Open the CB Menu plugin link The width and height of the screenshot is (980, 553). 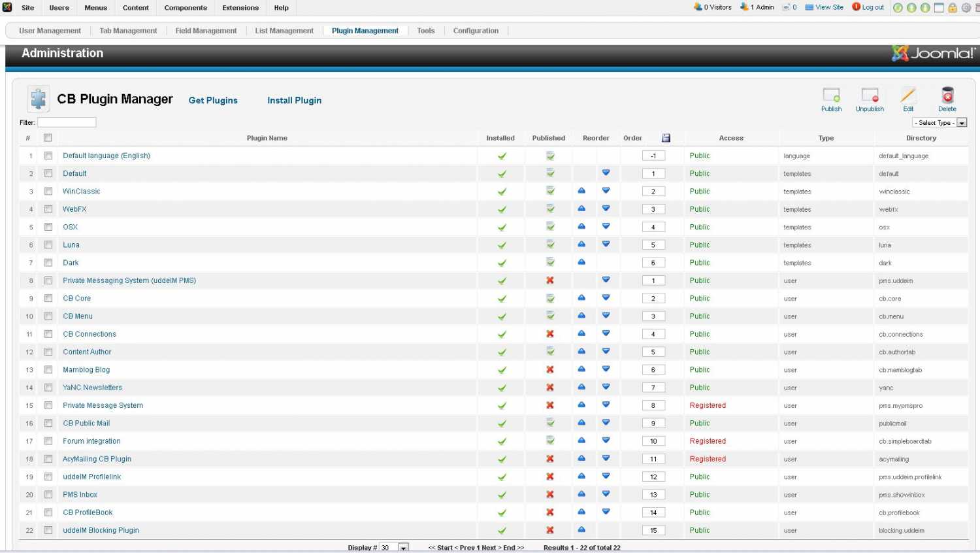click(x=78, y=316)
